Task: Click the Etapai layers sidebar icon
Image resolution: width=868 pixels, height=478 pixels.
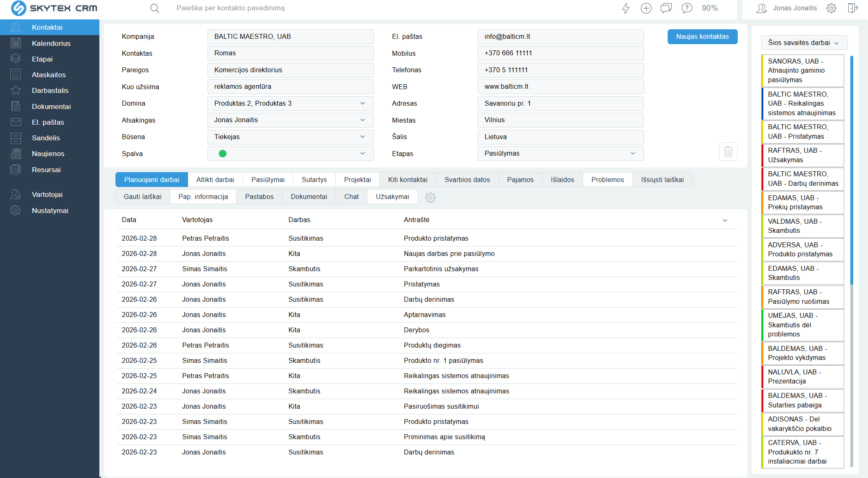Action: click(x=16, y=59)
